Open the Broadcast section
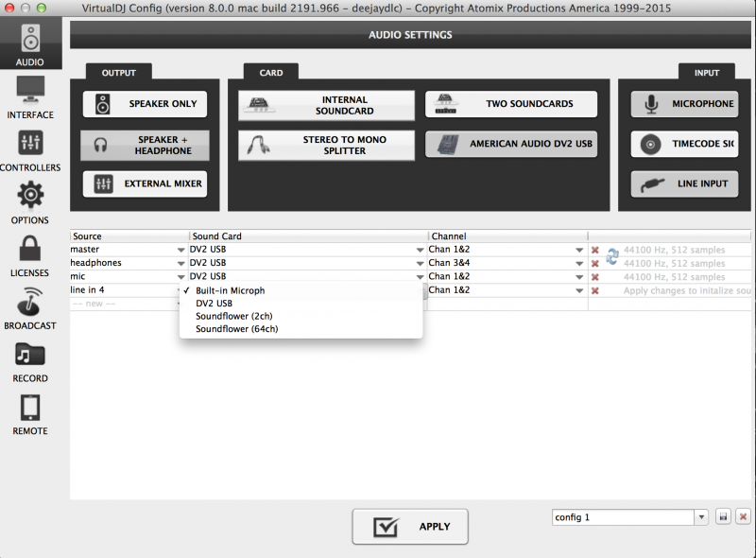The height and width of the screenshot is (558, 756). tap(30, 308)
